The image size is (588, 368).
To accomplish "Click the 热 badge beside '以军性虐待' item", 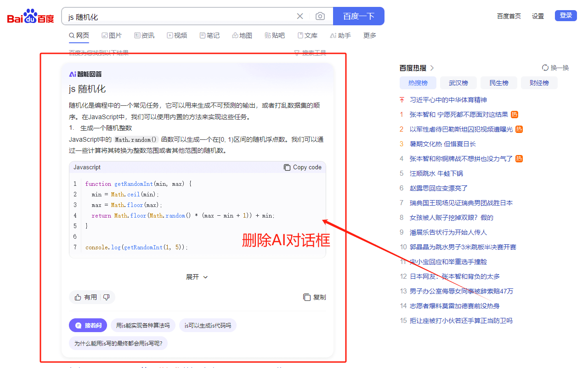I will [519, 129].
